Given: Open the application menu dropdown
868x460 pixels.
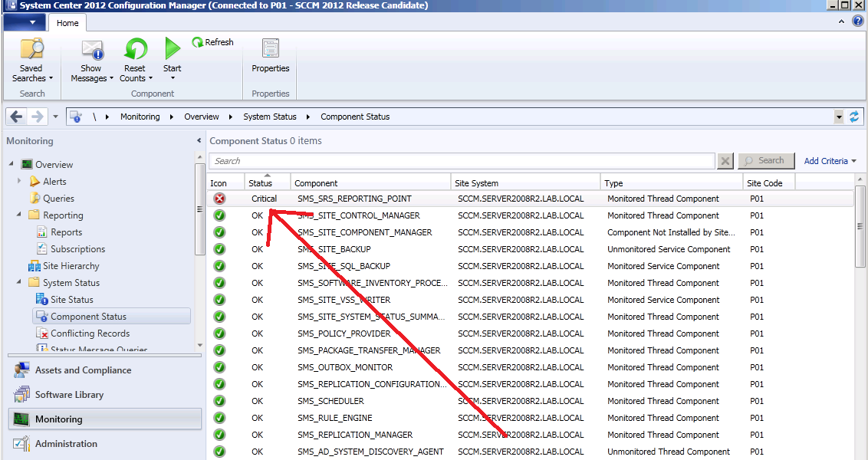Looking at the screenshot, I should coord(25,23).
